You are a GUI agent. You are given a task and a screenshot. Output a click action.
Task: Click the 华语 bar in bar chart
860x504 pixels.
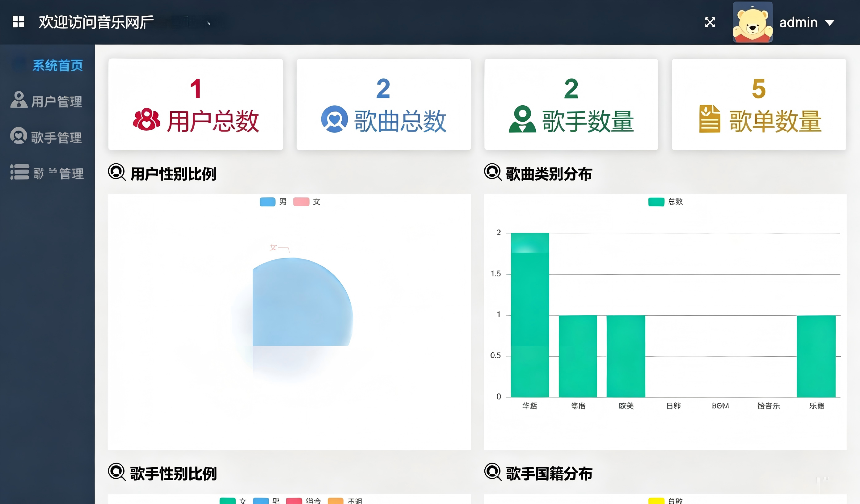[530, 315]
